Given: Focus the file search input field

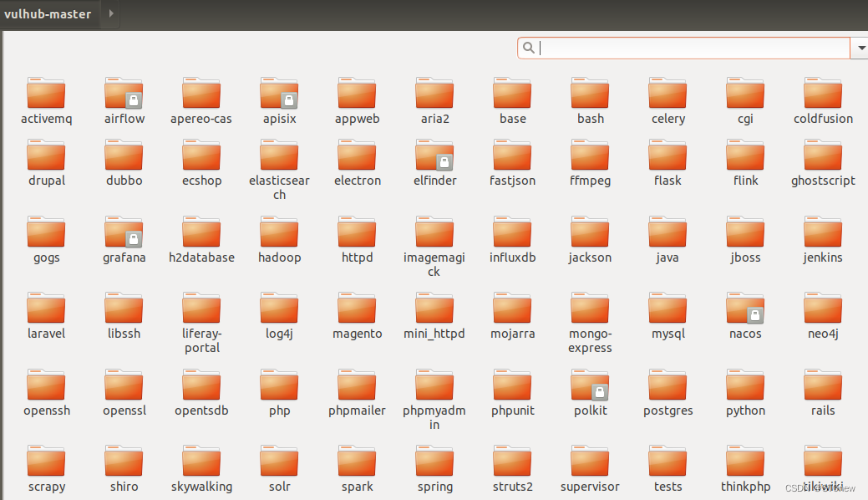Looking at the screenshot, I should coord(683,48).
